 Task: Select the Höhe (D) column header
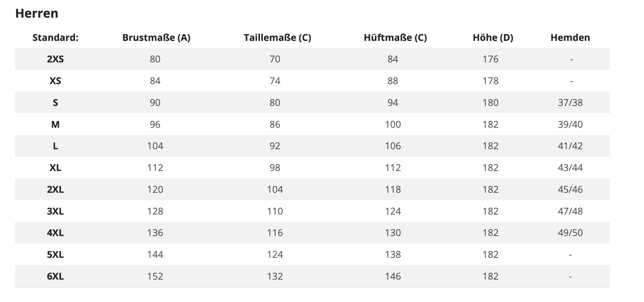(x=493, y=38)
